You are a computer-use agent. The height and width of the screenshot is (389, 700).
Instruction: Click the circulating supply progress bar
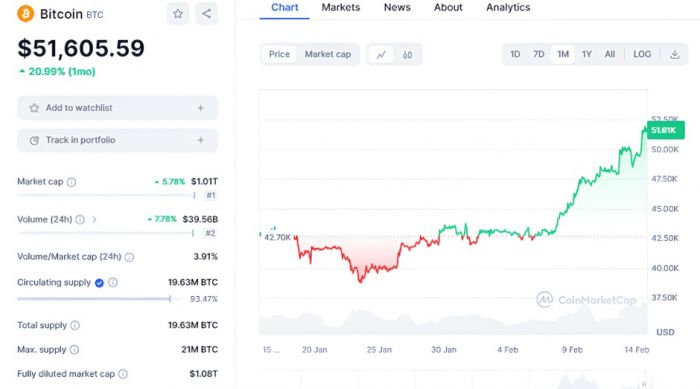tap(99, 299)
